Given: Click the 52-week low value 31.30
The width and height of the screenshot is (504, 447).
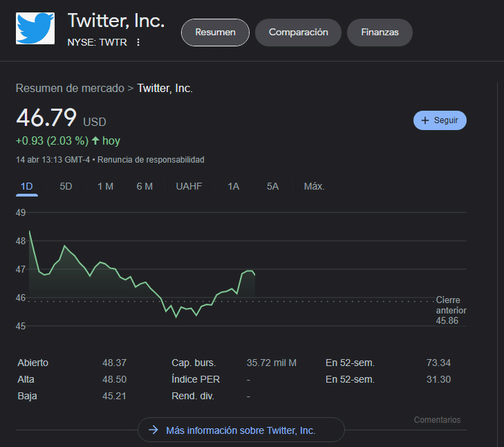Looking at the screenshot, I should tap(438, 379).
